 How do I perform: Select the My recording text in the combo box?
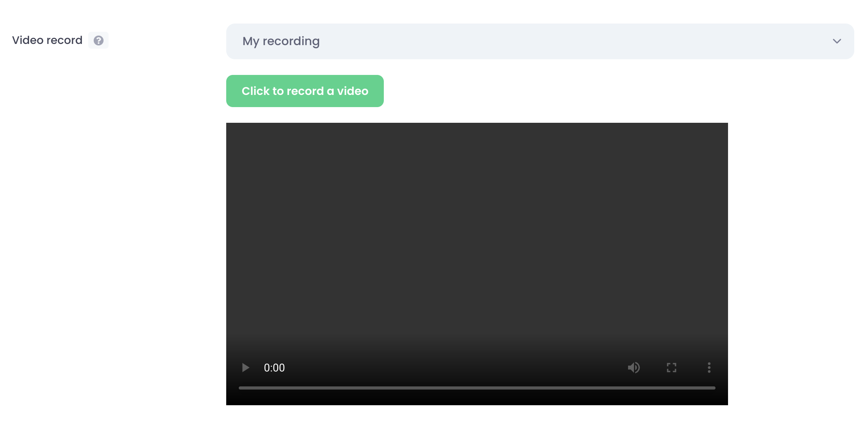[281, 41]
